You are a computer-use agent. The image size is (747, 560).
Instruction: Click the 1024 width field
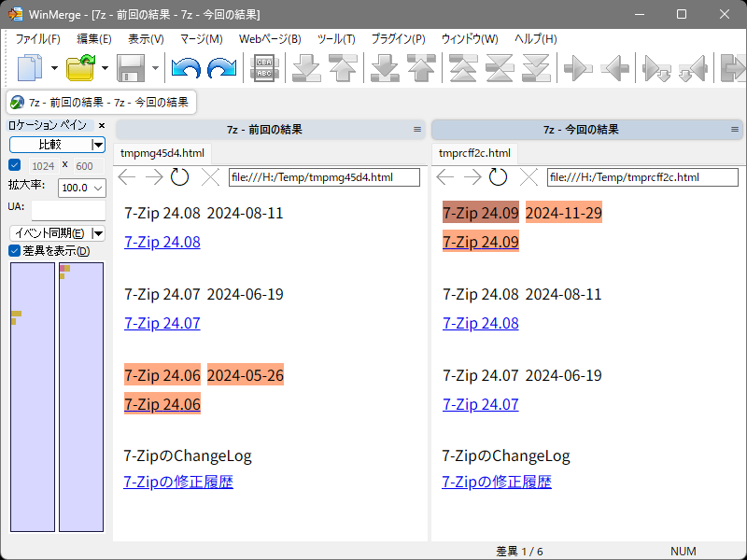coord(43,166)
